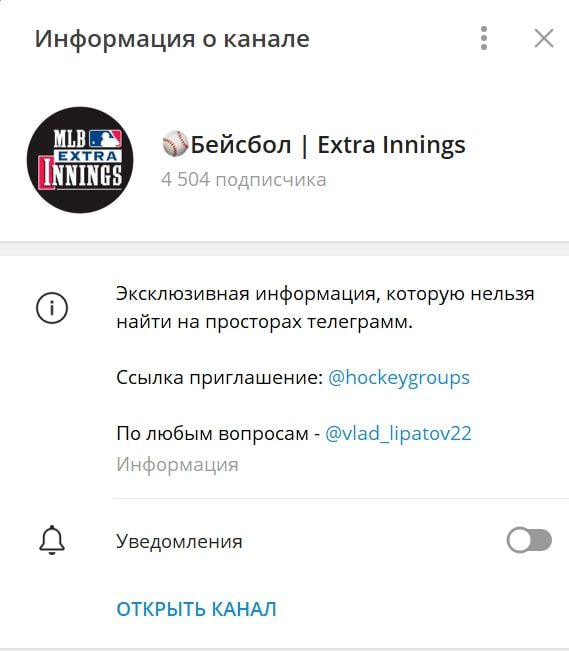Click the gray Информация caption under the description
The height and width of the screenshot is (651, 569).
(177, 464)
